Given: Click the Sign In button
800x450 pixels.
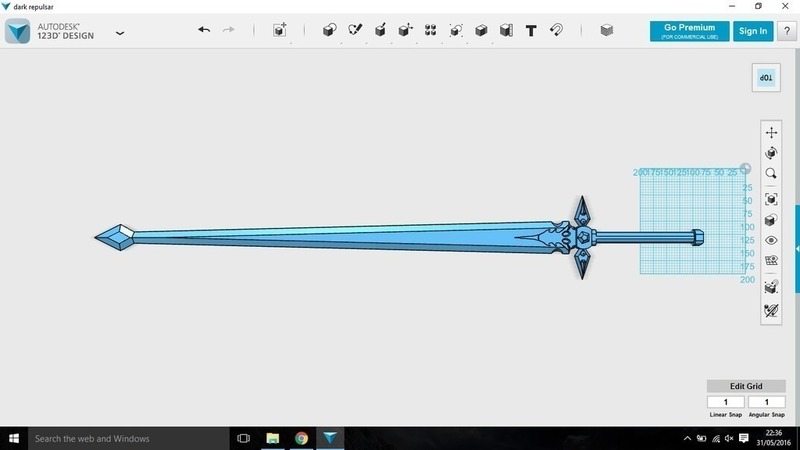Looking at the screenshot, I should (753, 31).
